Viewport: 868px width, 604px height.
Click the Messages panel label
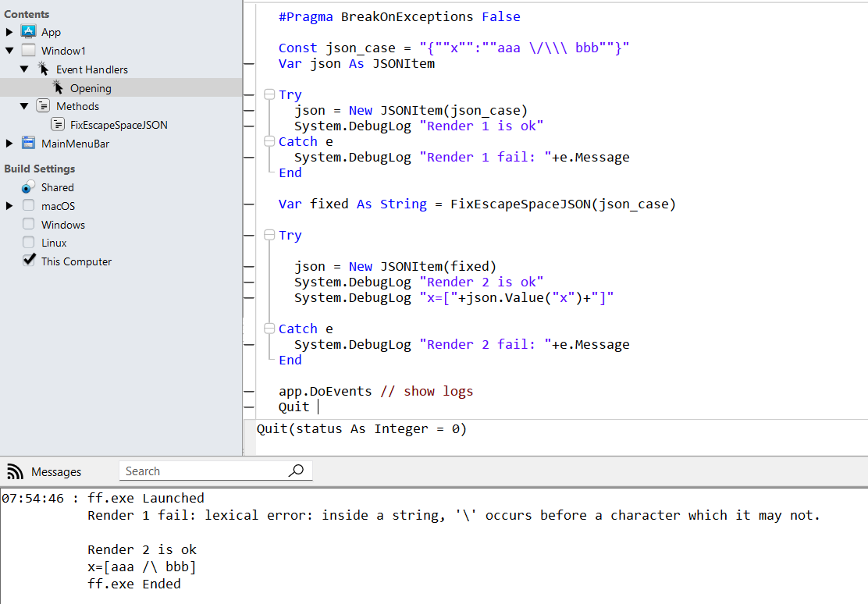pos(56,471)
